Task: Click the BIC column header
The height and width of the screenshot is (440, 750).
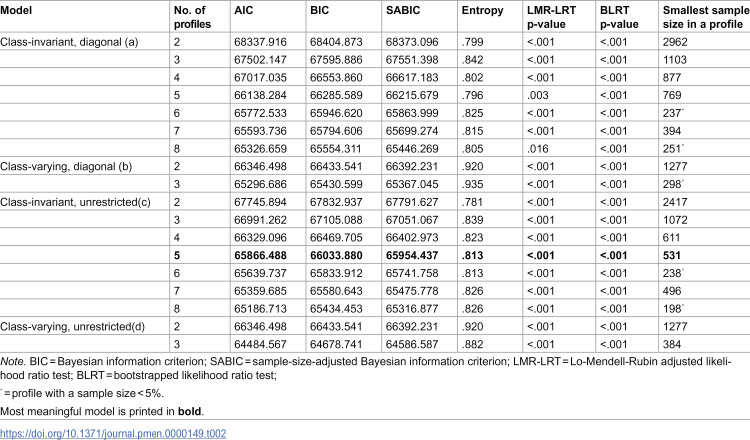Action: click(x=320, y=10)
